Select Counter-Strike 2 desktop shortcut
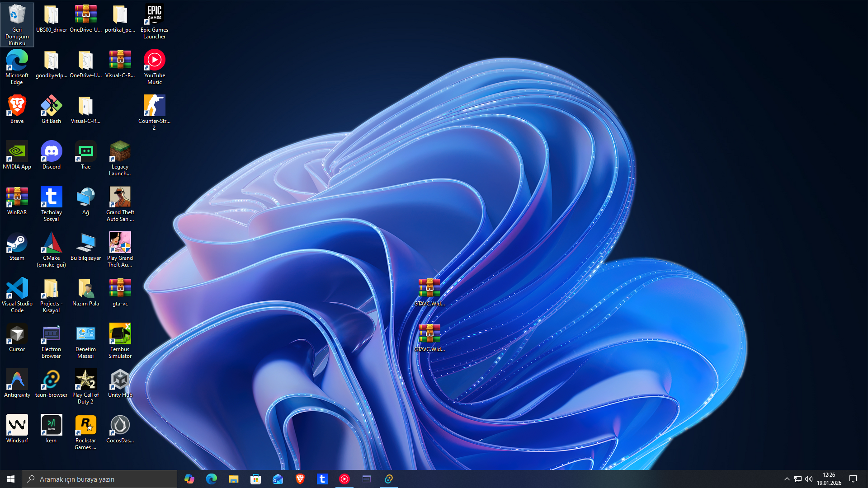This screenshot has height=488, width=868. pos(154,113)
